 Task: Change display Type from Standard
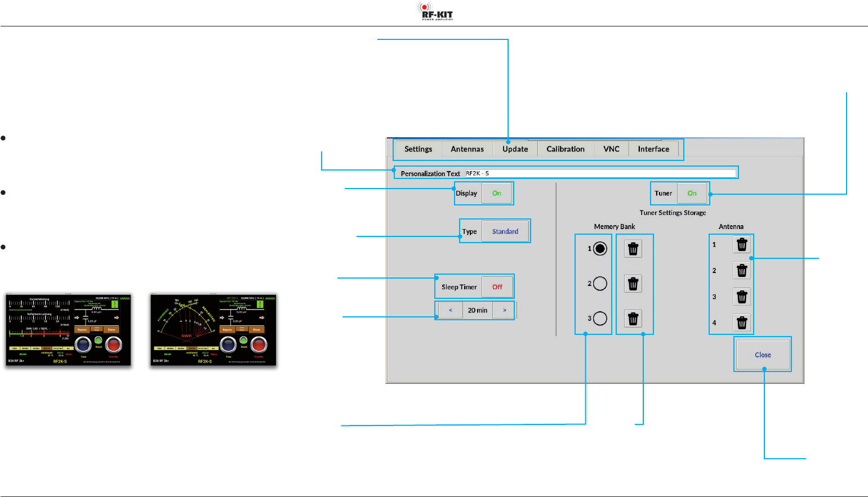505,231
